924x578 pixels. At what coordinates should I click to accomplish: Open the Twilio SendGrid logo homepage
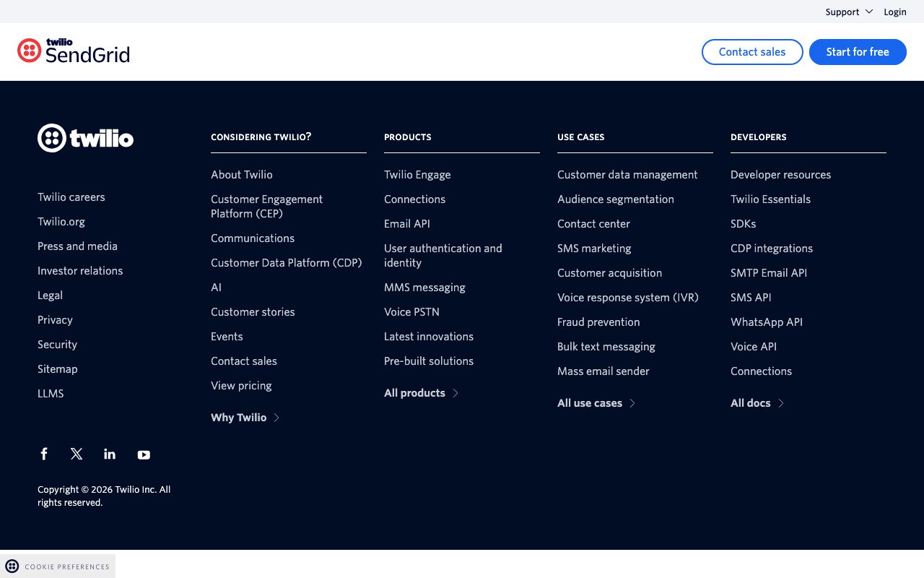(74, 51)
